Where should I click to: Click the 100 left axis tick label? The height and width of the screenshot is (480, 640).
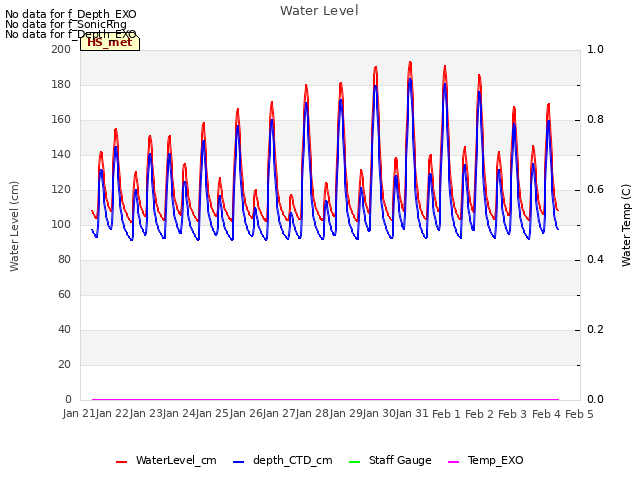pos(61,224)
